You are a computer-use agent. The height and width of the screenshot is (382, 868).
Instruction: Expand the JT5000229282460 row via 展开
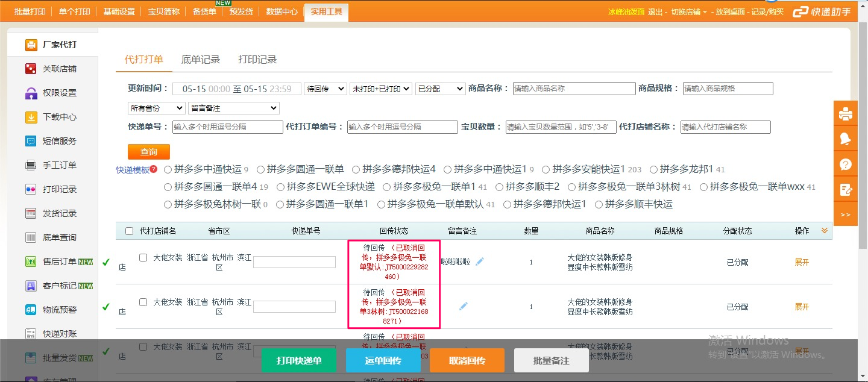[802, 262]
